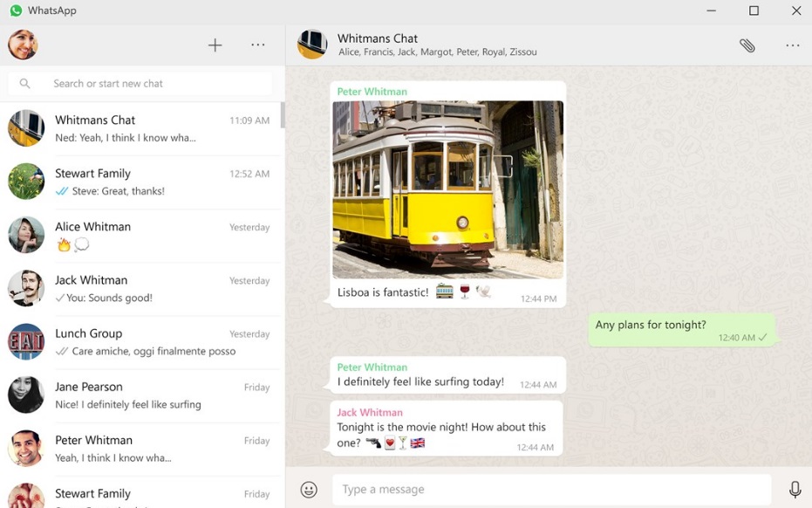Open the Lunch Group conversation
Image resolution: width=812 pixels, height=508 pixels.
pyautogui.click(x=142, y=342)
